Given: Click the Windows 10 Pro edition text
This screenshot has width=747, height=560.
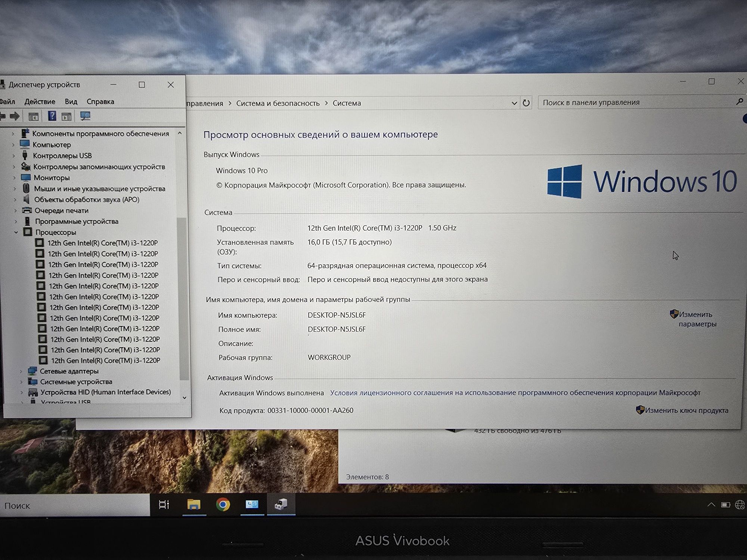Looking at the screenshot, I should click(242, 171).
